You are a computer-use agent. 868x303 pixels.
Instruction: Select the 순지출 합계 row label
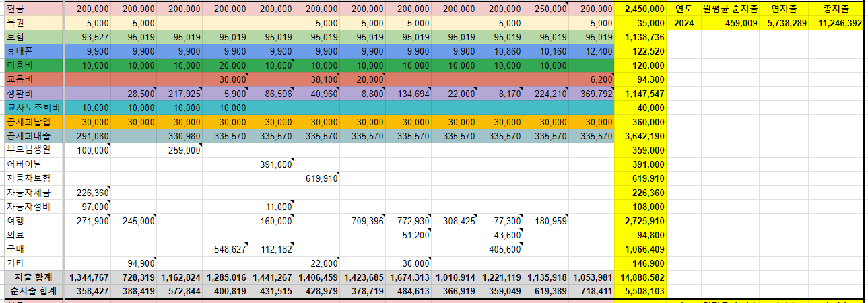(x=32, y=292)
